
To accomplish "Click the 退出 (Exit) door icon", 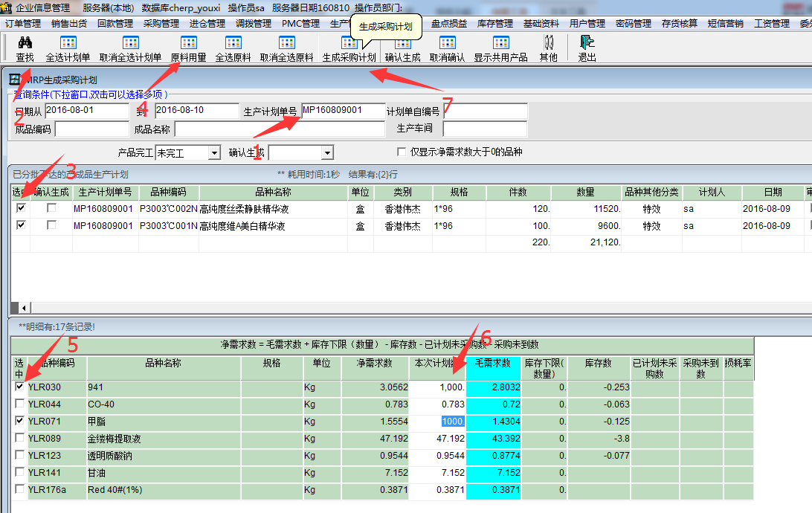I will pyautogui.click(x=587, y=43).
